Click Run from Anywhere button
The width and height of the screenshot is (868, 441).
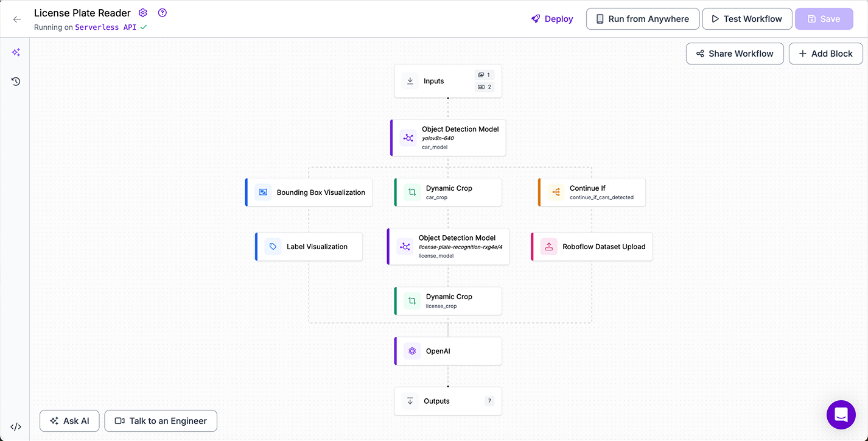click(x=642, y=19)
